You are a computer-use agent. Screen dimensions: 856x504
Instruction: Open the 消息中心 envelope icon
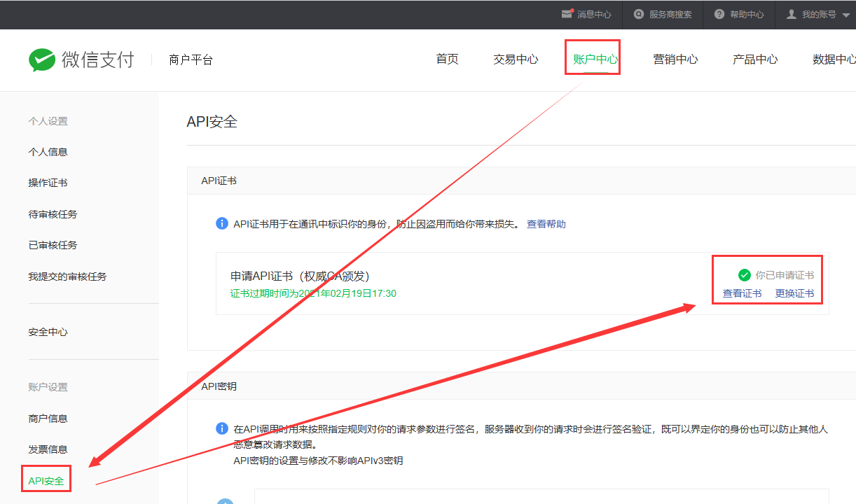coord(567,14)
